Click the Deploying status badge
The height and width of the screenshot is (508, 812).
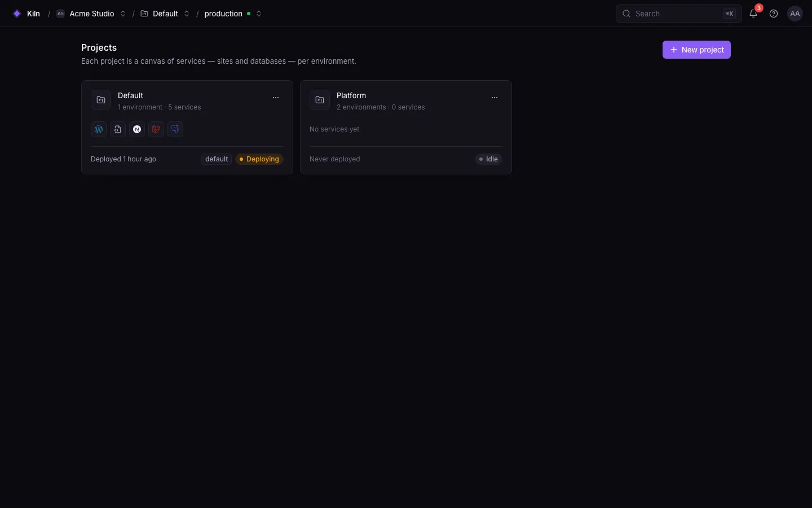[259, 159]
